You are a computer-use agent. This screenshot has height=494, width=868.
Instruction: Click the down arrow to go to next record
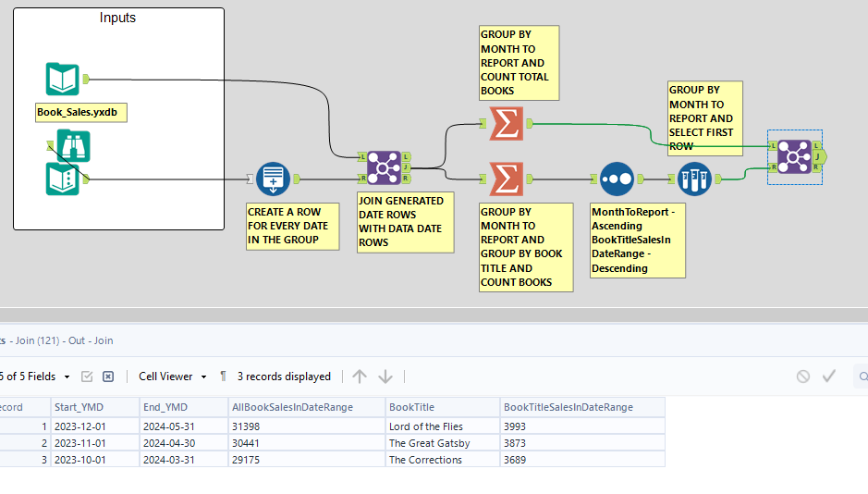(385, 377)
